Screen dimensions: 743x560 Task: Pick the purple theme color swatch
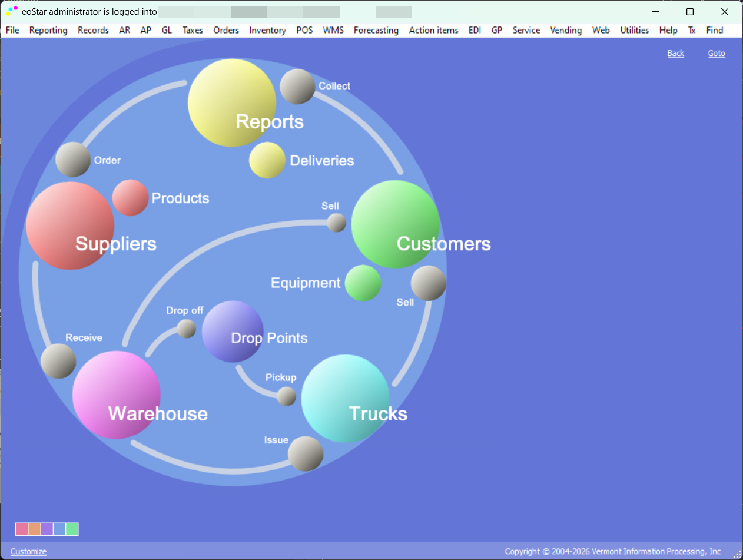[47, 529]
